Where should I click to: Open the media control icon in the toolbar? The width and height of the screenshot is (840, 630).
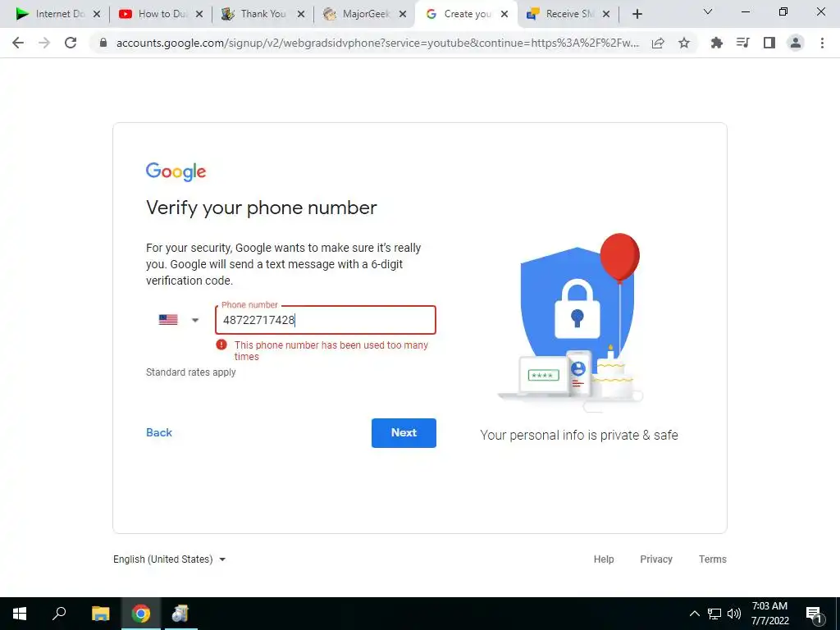pos(742,43)
